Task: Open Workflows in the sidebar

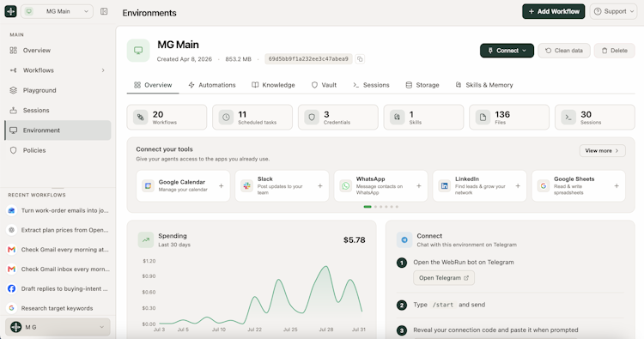Action: coord(58,70)
